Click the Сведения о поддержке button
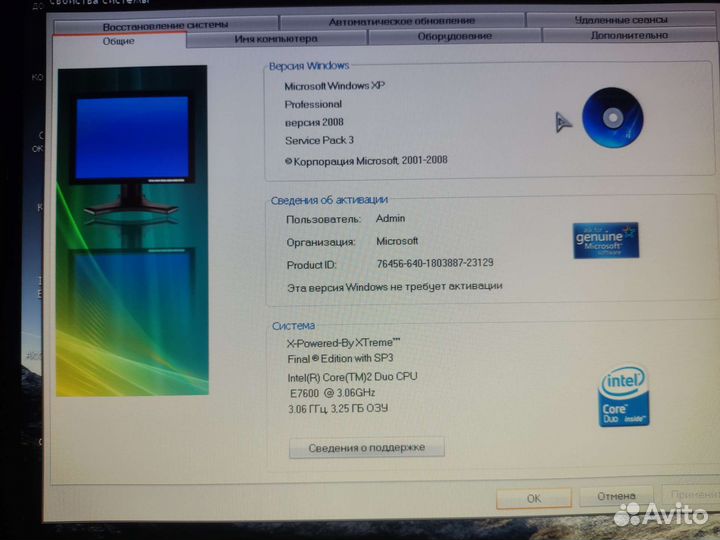Screen dimensions: 720x540 point(366,447)
